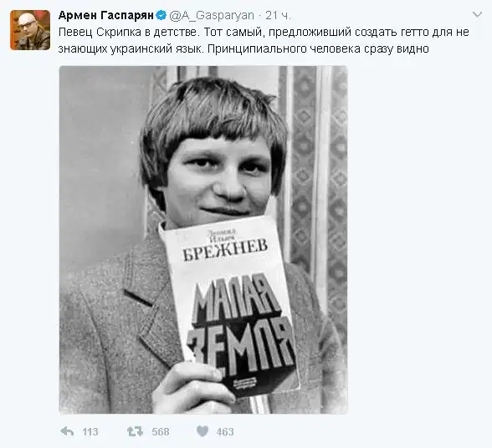Open the tweet permalink via 21 ч. timestamp
Image resolution: width=492 pixels, height=448 pixels.
(278, 16)
